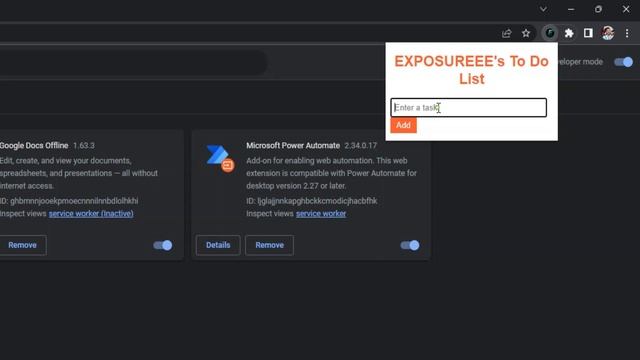Select the Power Automate extension ID text
The width and height of the screenshot is (640, 360).
(312, 201)
